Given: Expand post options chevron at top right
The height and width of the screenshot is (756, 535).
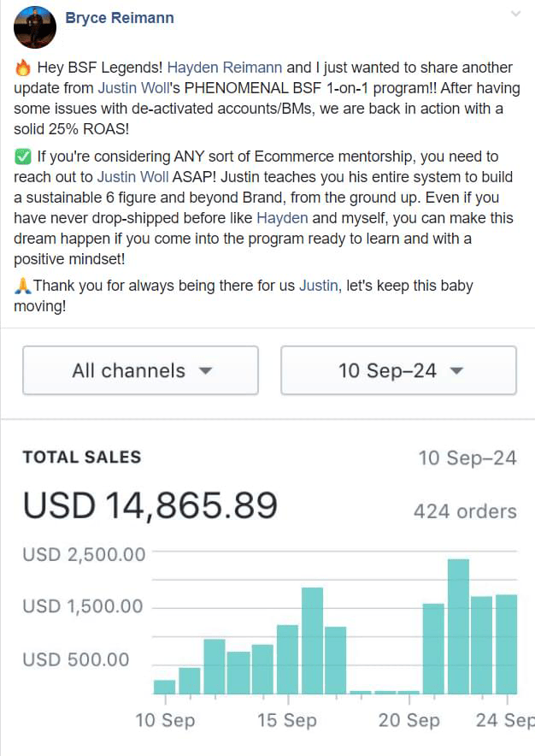Looking at the screenshot, I should click(515, 14).
